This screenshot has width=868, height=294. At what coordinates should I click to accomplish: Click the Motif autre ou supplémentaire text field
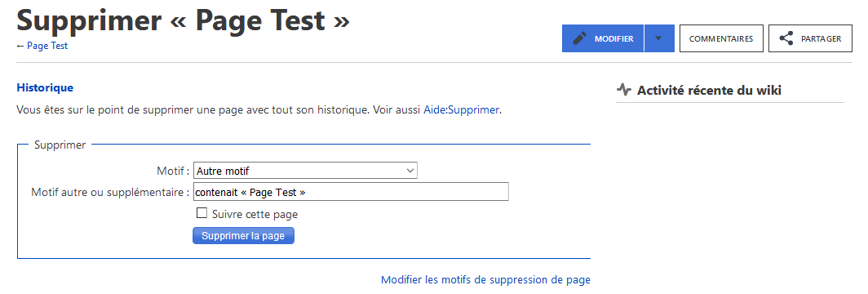[x=351, y=192]
